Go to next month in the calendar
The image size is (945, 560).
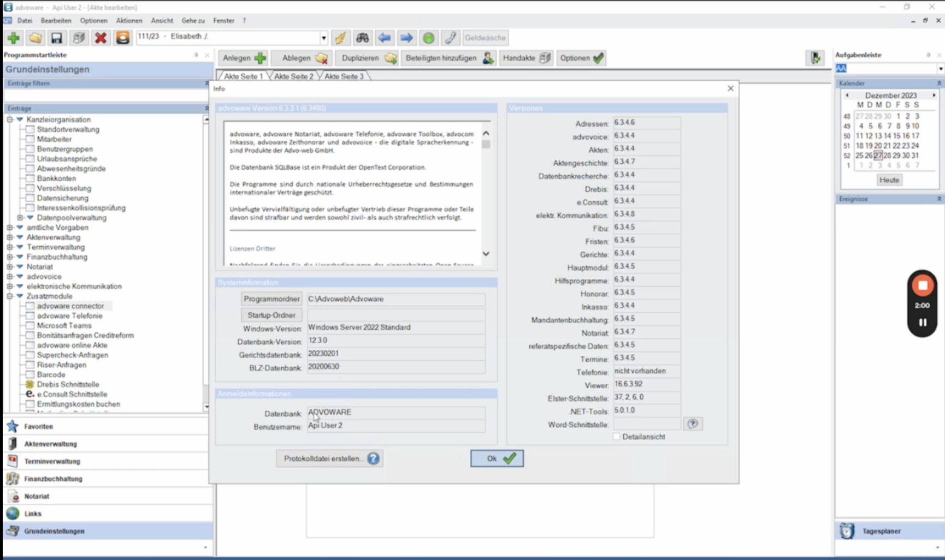[x=934, y=96]
